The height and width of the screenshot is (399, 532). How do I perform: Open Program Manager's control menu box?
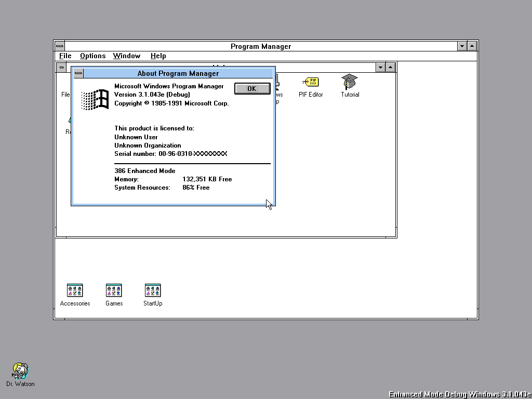(59, 46)
